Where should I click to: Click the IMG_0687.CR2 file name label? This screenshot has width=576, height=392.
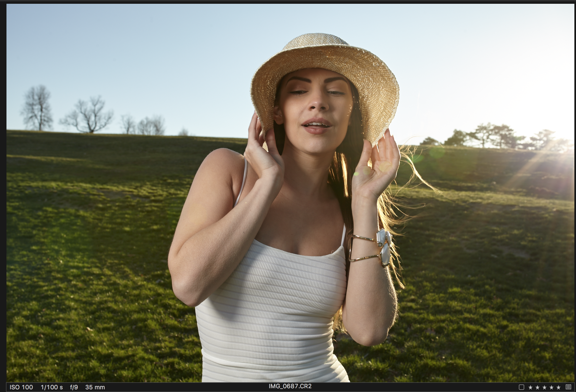point(290,386)
